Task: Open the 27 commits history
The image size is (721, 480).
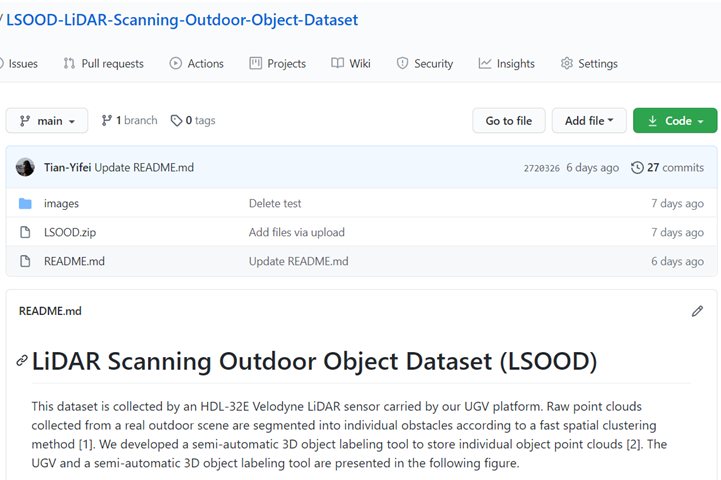Action: click(x=668, y=167)
